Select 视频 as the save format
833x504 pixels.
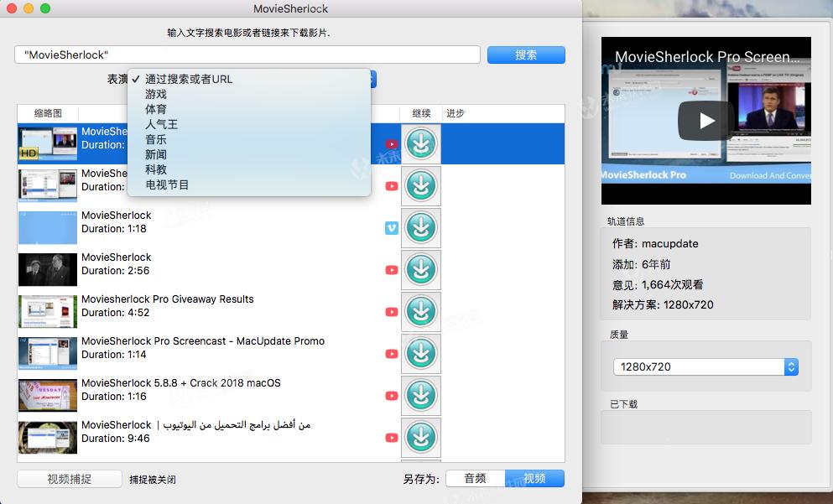click(x=534, y=478)
